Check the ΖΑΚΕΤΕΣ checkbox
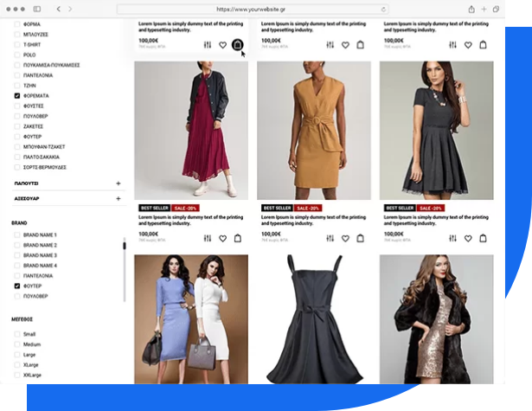 click(17, 126)
